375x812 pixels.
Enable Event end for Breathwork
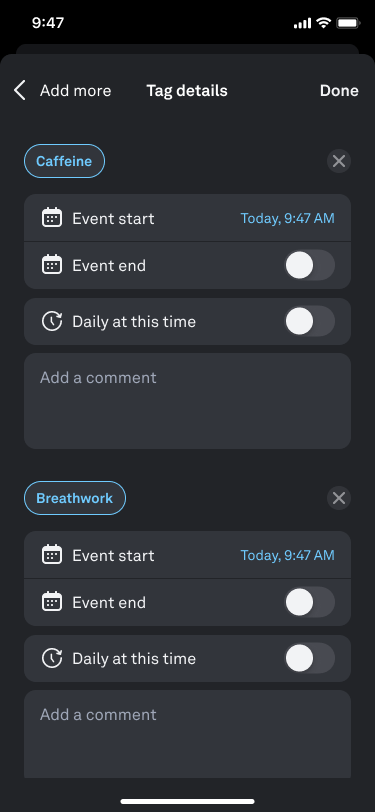(x=309, y=602)
